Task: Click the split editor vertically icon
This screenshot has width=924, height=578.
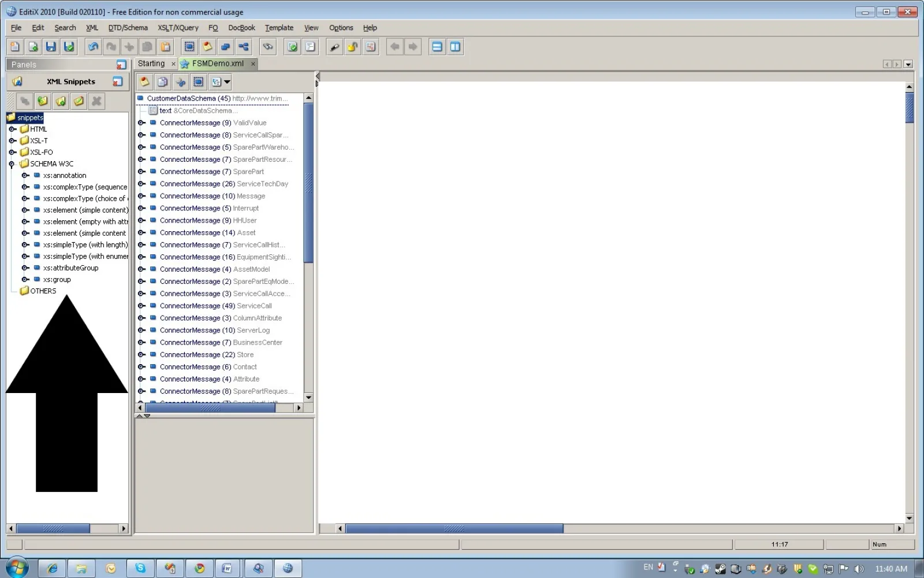Action: pos(455,47)
